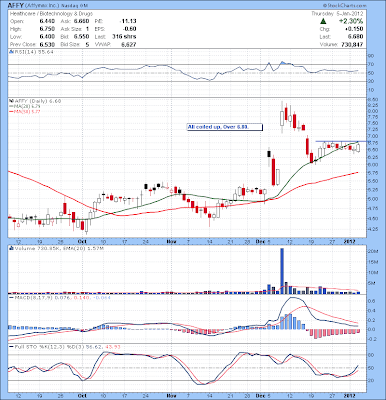Click the Chg value +0.150
386x400 pixels.
355,29
